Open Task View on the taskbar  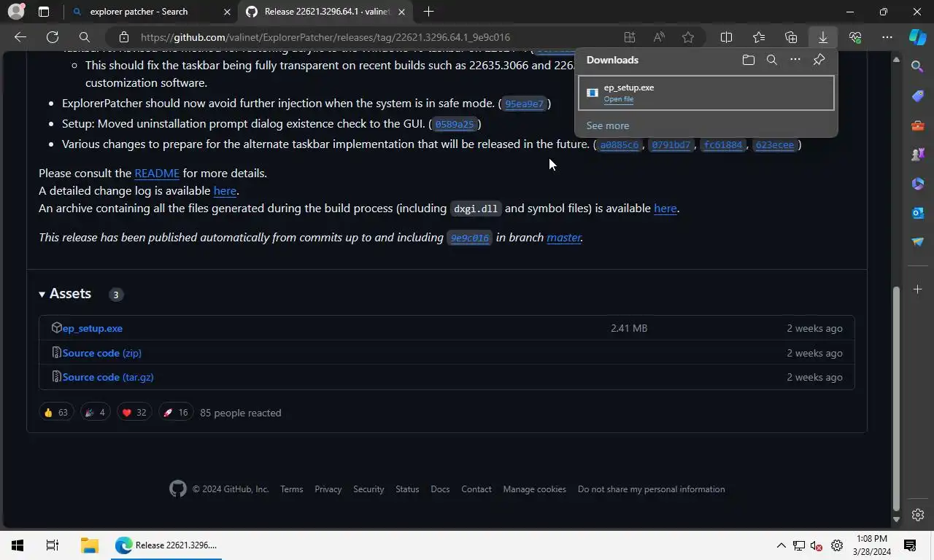point(53,545)
